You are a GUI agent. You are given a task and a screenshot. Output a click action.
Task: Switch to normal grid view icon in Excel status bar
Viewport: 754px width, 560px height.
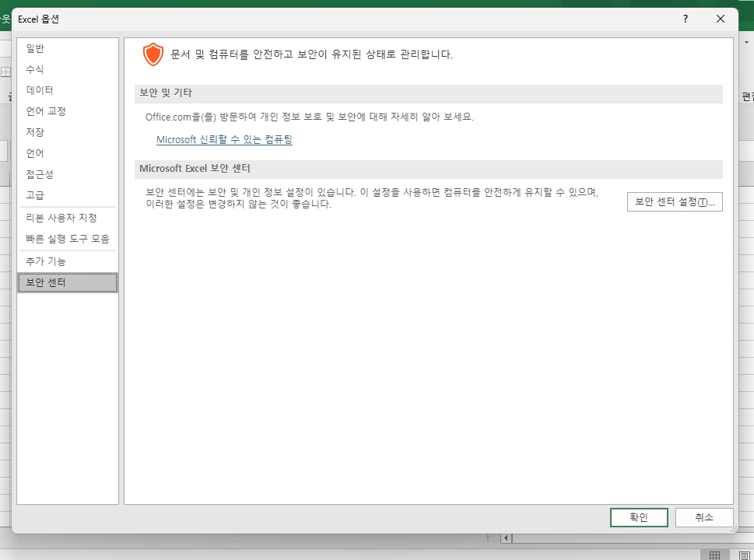coord(714,555)
